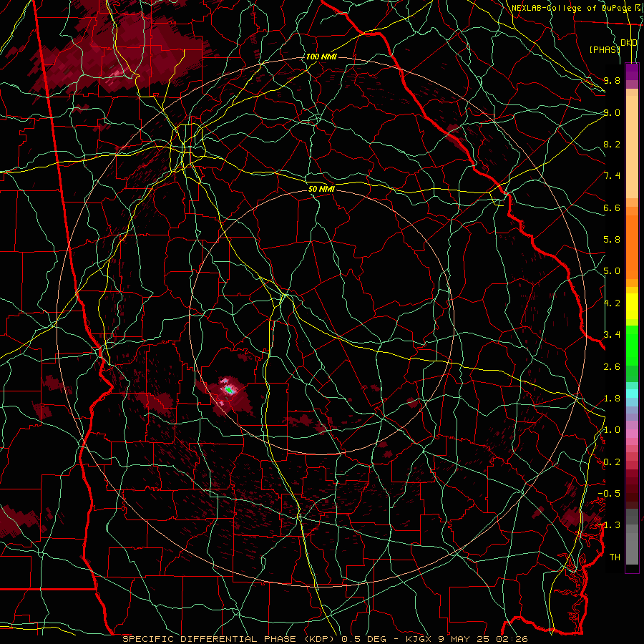644x644 pixels.
Task: Click the 5.8 value on color scale
Action: (x=612, y=240)
